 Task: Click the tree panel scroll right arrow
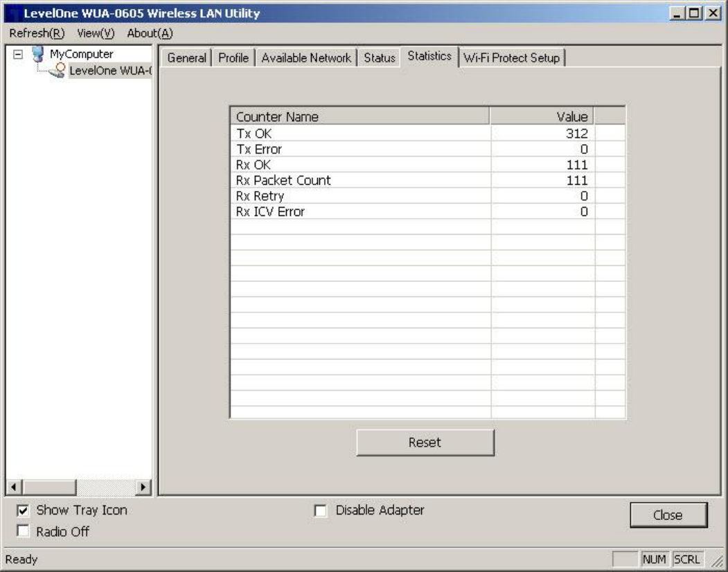click(143, 488)
